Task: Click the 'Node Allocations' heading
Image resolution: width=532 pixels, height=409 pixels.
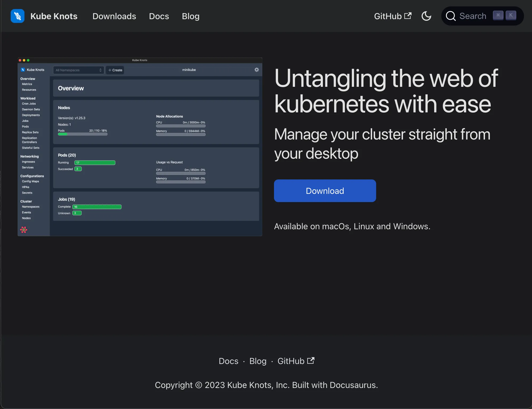Action: point(169,116)
